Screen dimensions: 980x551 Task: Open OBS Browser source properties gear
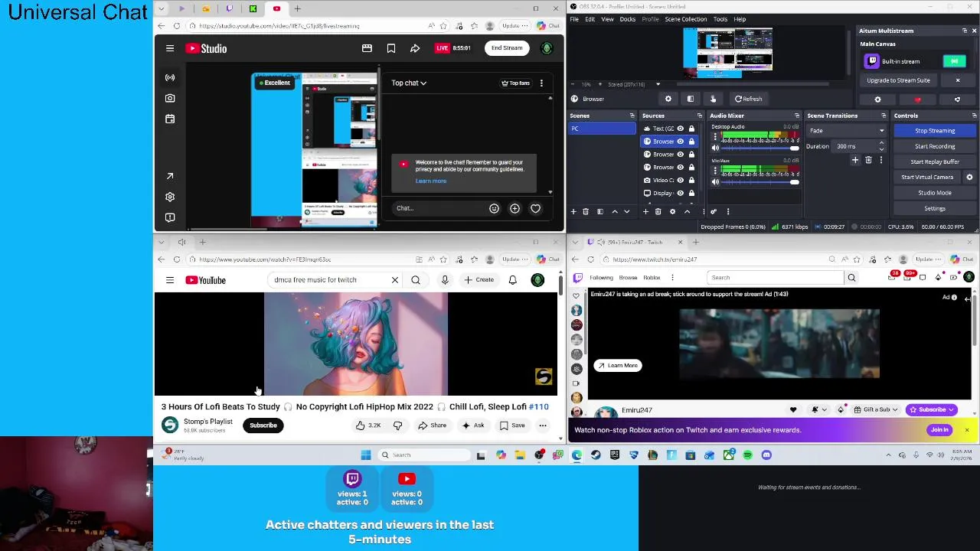tap(668, 99)
